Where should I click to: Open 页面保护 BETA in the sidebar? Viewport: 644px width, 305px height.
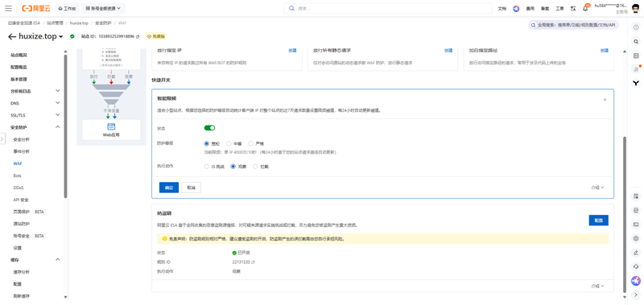click(x=29, y=212)
